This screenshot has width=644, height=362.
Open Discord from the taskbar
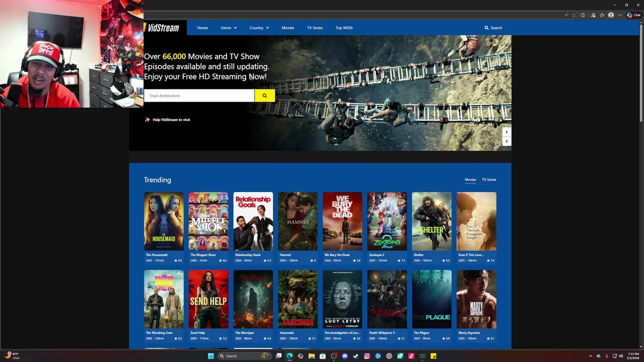pos(345,356)
